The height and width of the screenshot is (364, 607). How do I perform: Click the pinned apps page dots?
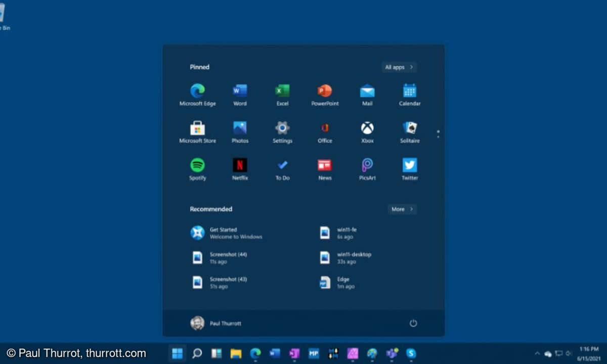coord(438,134)
